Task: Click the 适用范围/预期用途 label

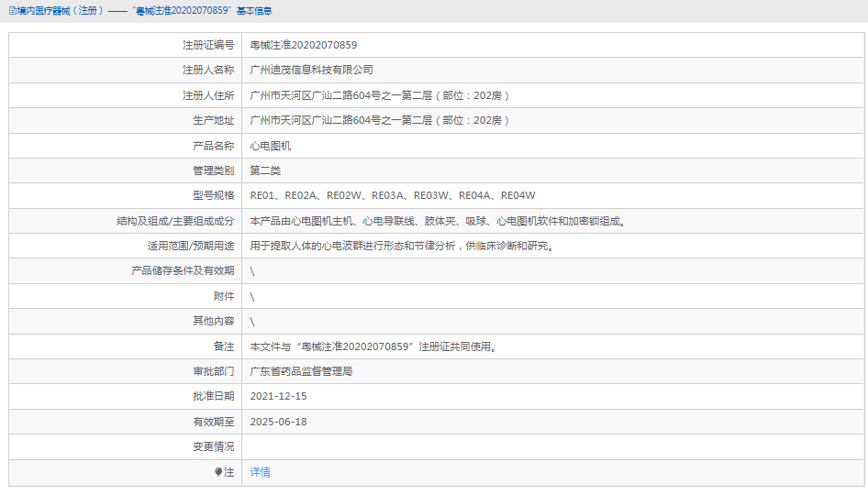Action: click(x=191, y=246)
